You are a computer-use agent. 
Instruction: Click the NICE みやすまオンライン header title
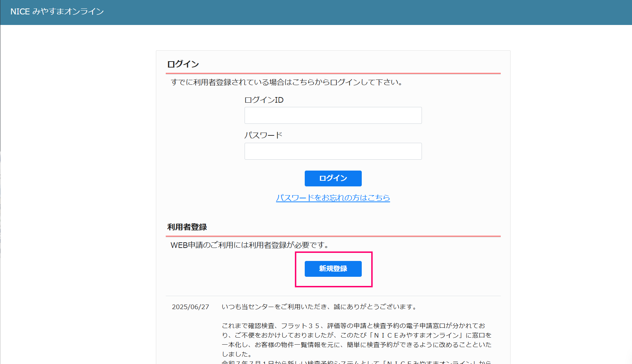(x=57, y=12)
